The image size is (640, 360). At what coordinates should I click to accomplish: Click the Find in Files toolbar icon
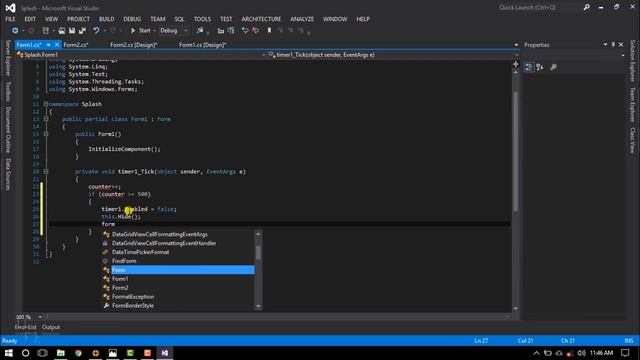click(x=200, y=31)
